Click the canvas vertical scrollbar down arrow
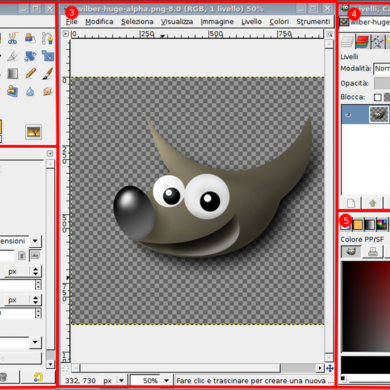The height and width of the screenshot is (390, 390). pyautogui.click(x=329, y=358)
